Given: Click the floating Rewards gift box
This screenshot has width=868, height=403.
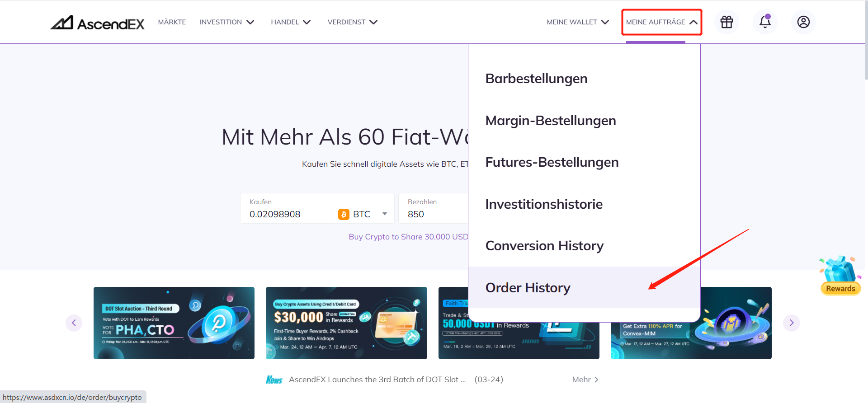Looking at the screenshot, I should (x=840, y=276).
